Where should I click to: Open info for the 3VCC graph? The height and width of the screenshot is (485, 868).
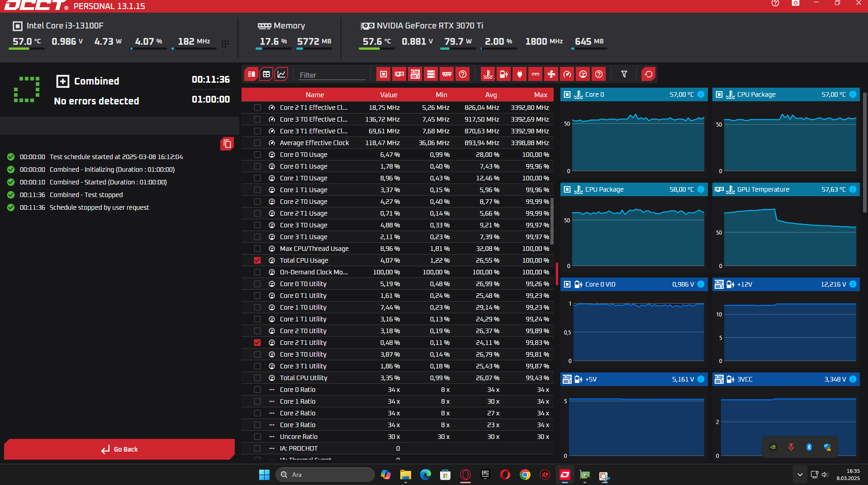pyautogui.click(x=853, y=379)
